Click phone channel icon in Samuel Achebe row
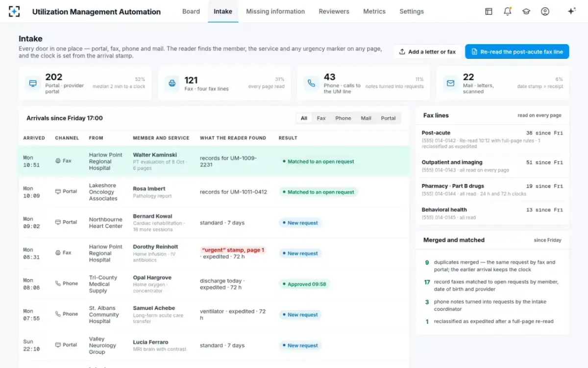Viewport: 588px width, 368px height. pyautogui.click(x=58, y=314)
